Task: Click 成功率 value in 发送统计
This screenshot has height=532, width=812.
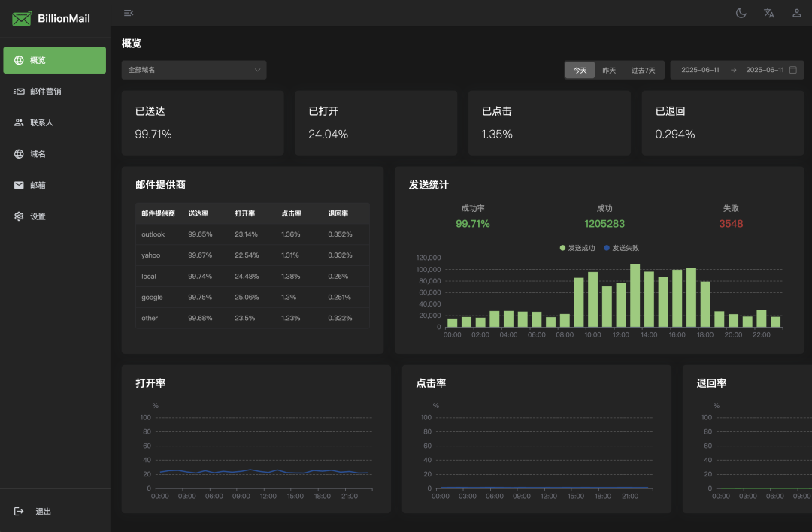Action: 473,224
